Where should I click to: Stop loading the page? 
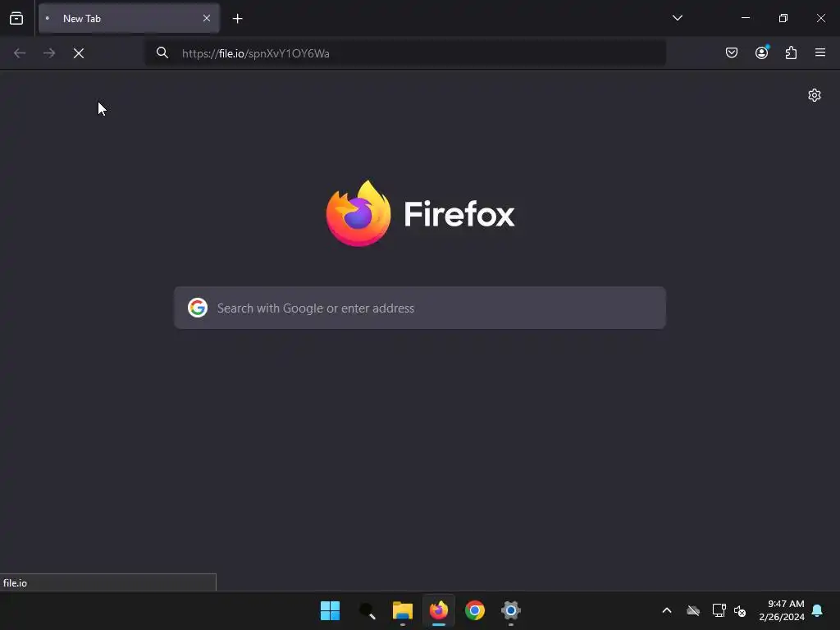[79, 53]
